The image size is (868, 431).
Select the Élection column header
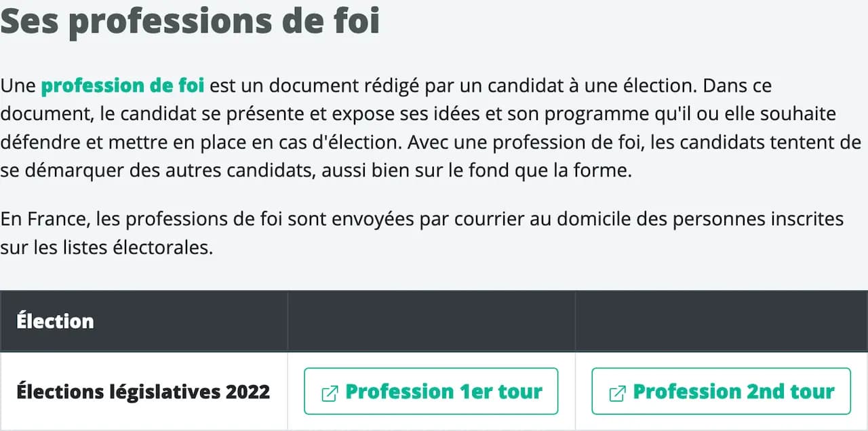(x=55, y=321)
